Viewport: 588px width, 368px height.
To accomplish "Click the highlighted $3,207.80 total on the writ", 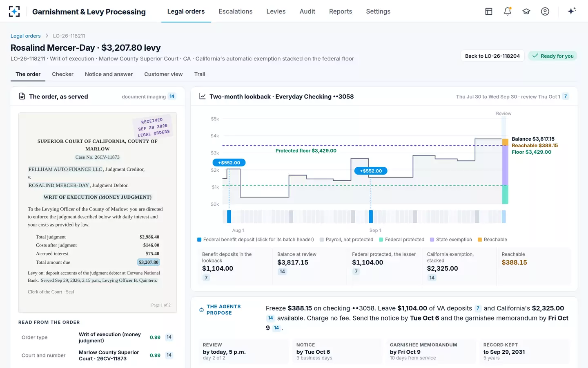I will [149, 263].
